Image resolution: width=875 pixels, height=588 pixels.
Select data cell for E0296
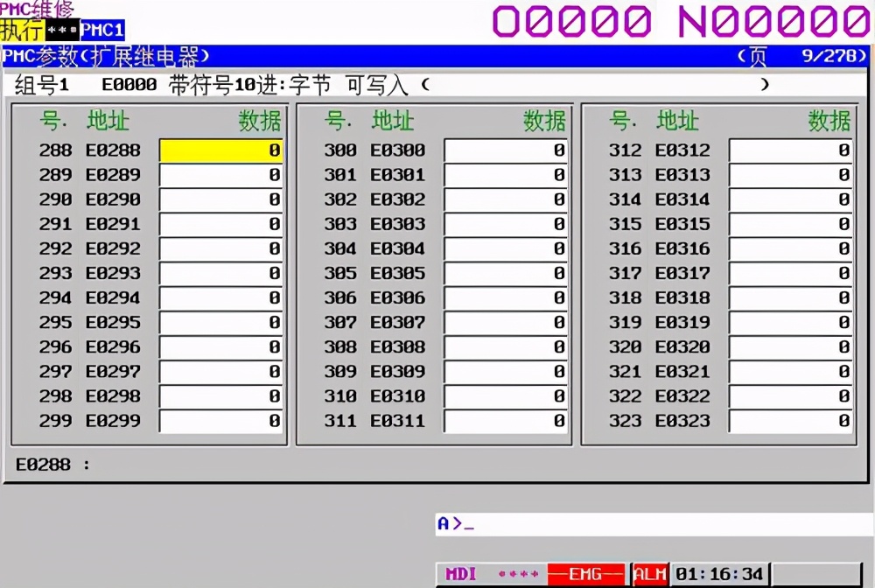[x=221, y=347]
